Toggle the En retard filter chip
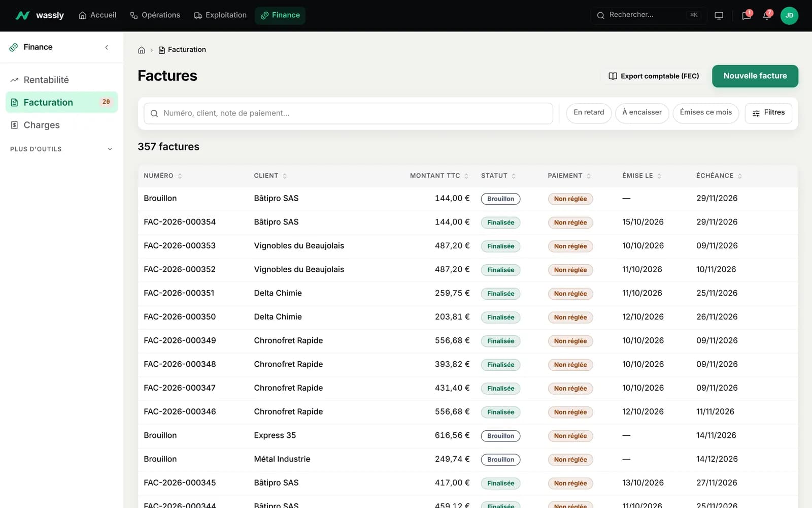Viewport: 812px width, 508px height. point(589,113)
